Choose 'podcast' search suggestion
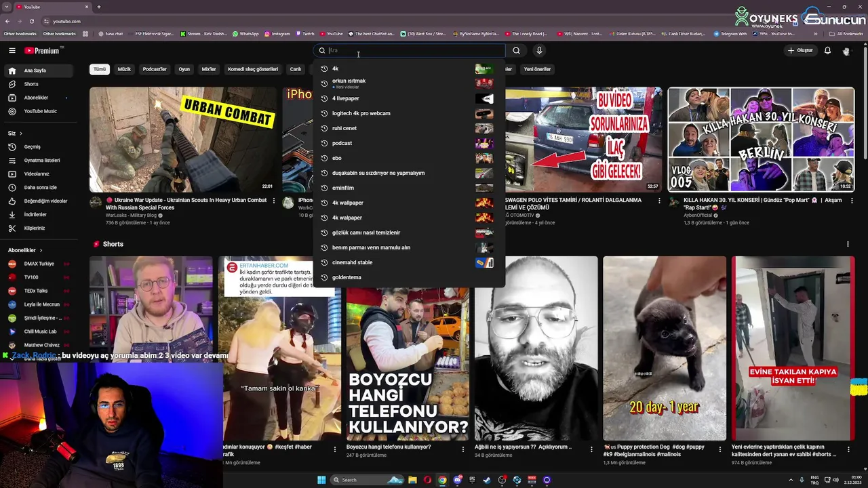This screenshot has width=868, height=488. click(409, 143)
